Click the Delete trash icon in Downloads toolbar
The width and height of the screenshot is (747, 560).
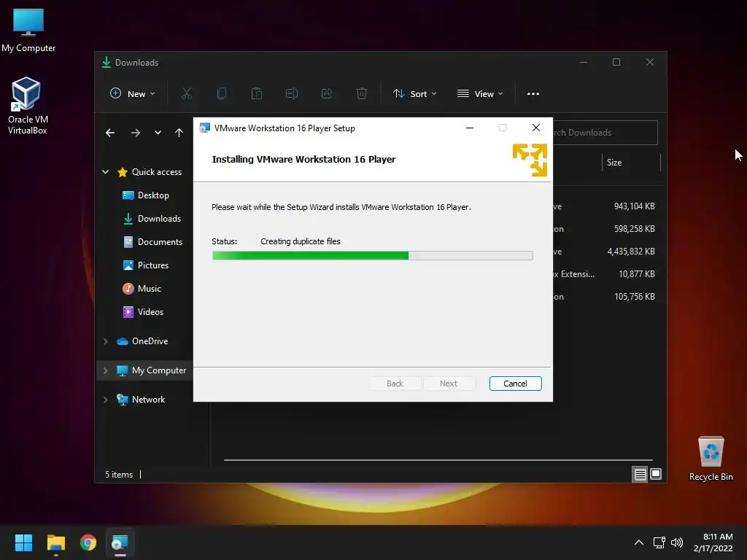362,93
